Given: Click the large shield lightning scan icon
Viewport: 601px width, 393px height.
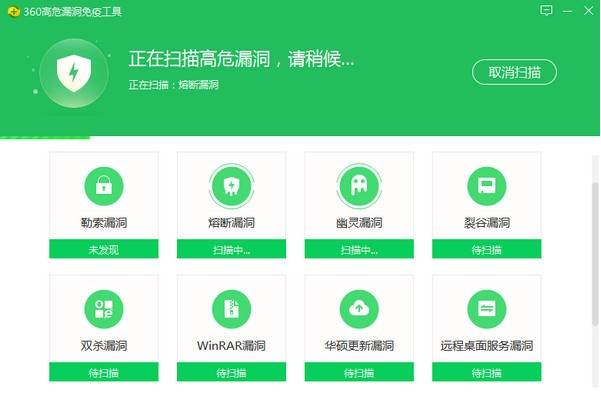Looking at the screenshot, I should coord(74,73).
